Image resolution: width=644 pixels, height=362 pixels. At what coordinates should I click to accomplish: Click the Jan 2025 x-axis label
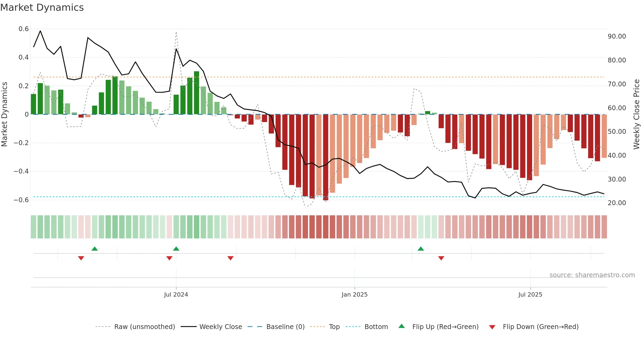click(x=354, y=294)
